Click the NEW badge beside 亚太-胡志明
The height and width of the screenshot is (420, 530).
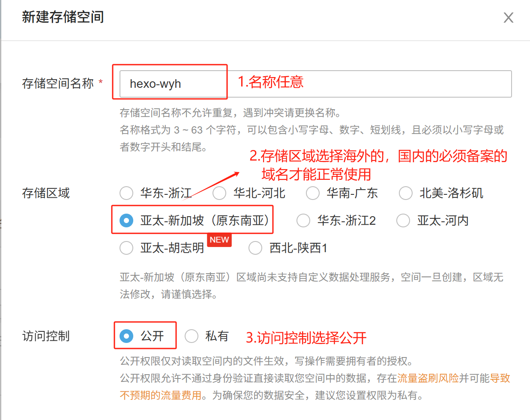(219, 240)
